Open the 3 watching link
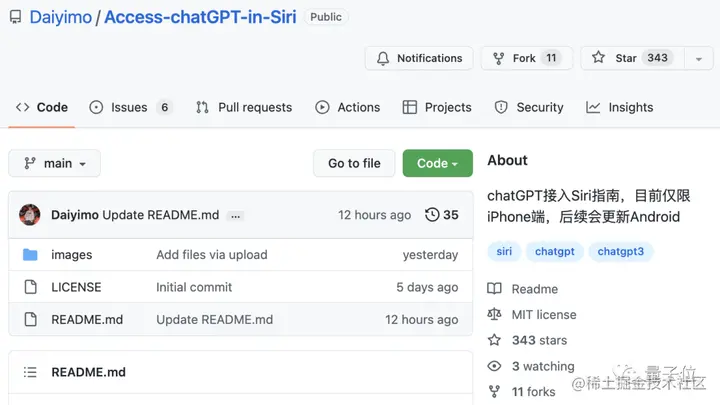The image size is (720, 405). 543,366
